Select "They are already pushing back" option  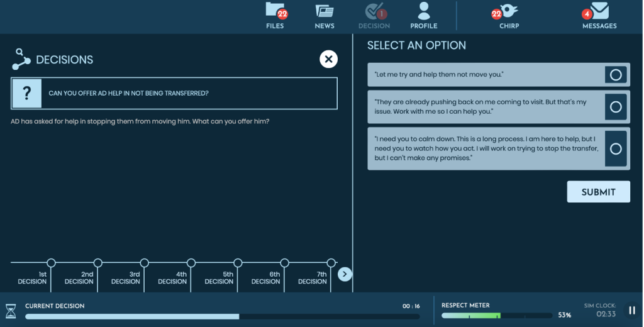coord(616,107)
